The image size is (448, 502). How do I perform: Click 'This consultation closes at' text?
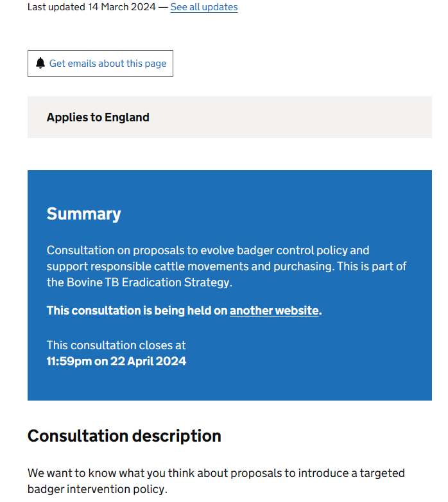click(116, 345)
